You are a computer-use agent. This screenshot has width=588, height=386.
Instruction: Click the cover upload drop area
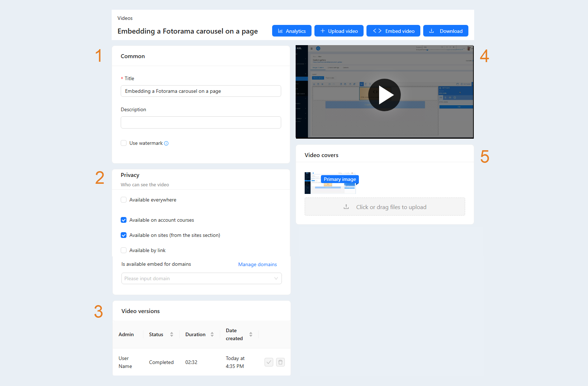pyautogui.click(x=385, y=207)
